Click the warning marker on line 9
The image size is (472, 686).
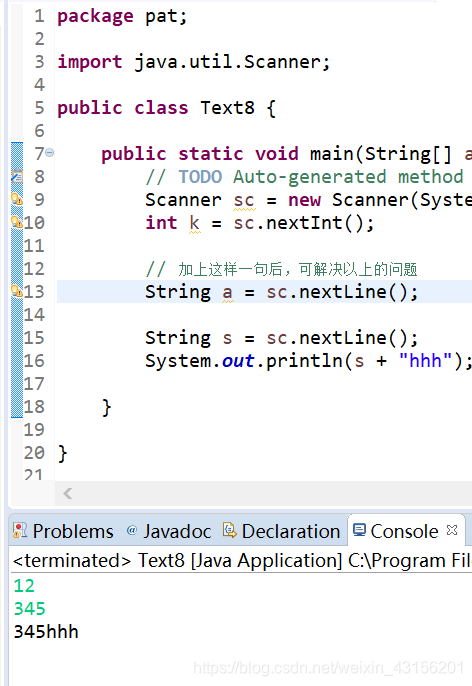[x=17, y=199]
